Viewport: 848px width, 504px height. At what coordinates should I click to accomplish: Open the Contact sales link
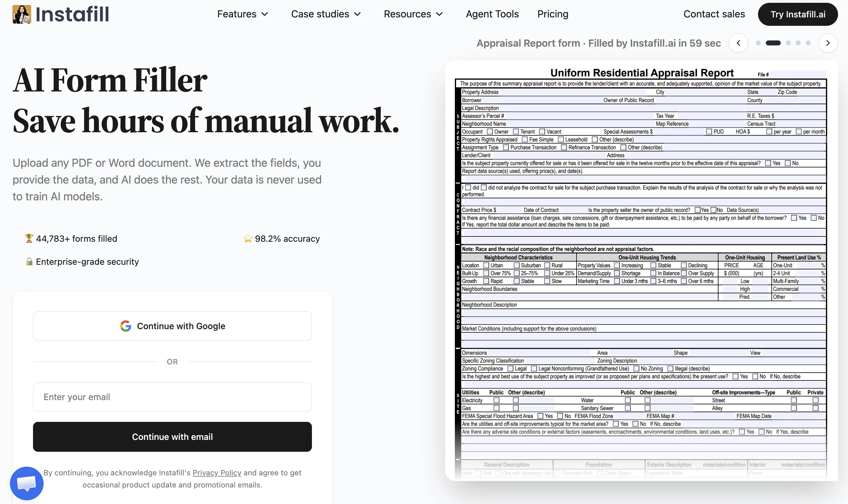click(714, 14)
